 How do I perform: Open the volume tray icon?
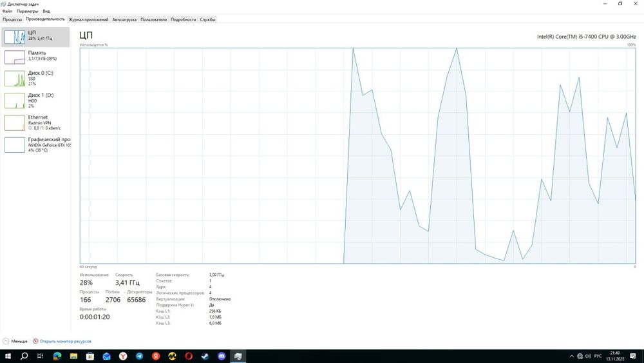click(588, 357)
